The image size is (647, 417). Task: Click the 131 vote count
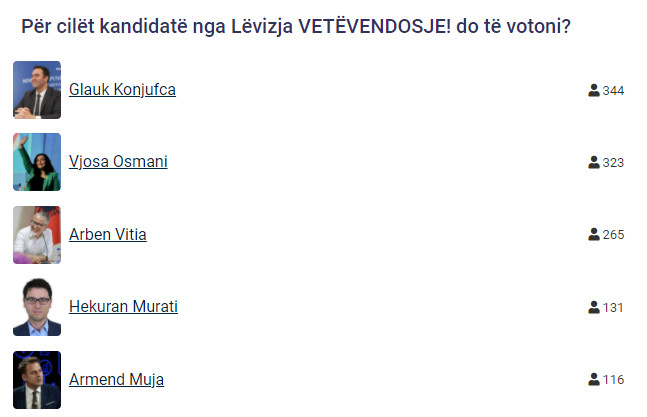tap(613, 308)
